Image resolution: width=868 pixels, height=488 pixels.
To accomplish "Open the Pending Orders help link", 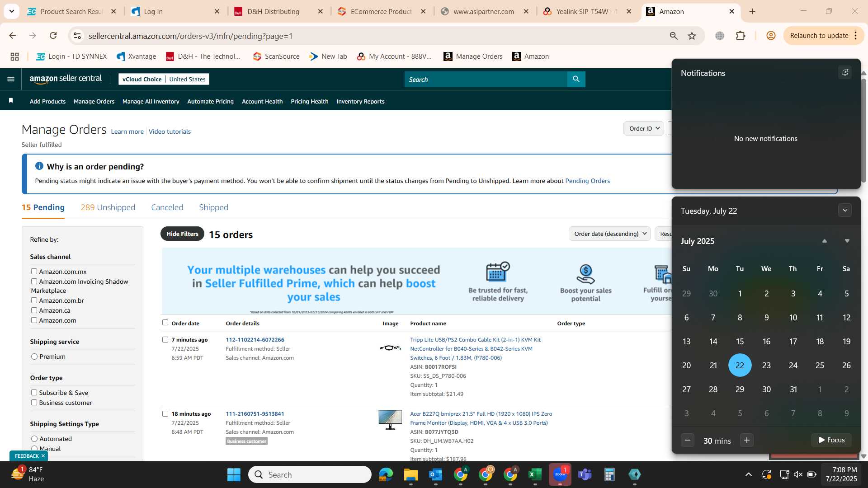I will coord(587,181).
